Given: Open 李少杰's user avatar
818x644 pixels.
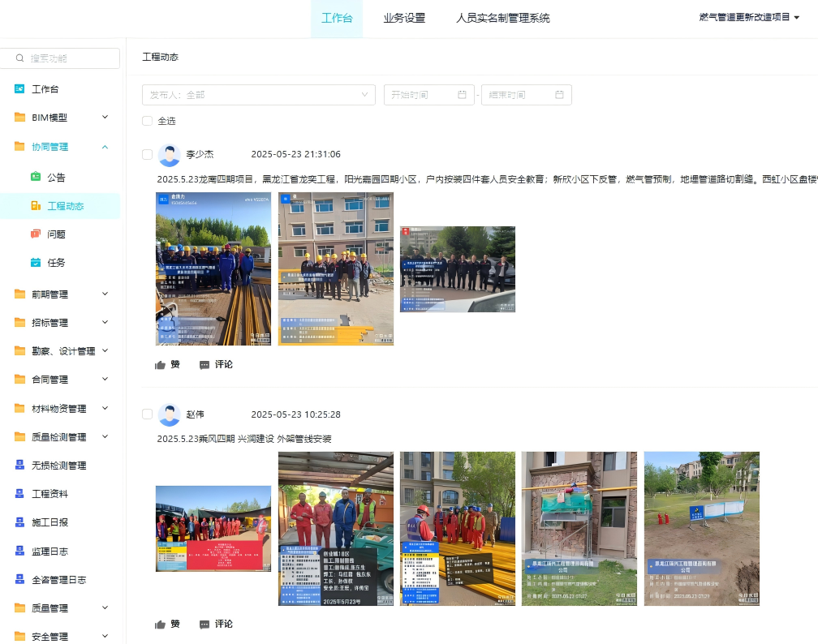Looking at the screenshot, I should click(169, 155).
